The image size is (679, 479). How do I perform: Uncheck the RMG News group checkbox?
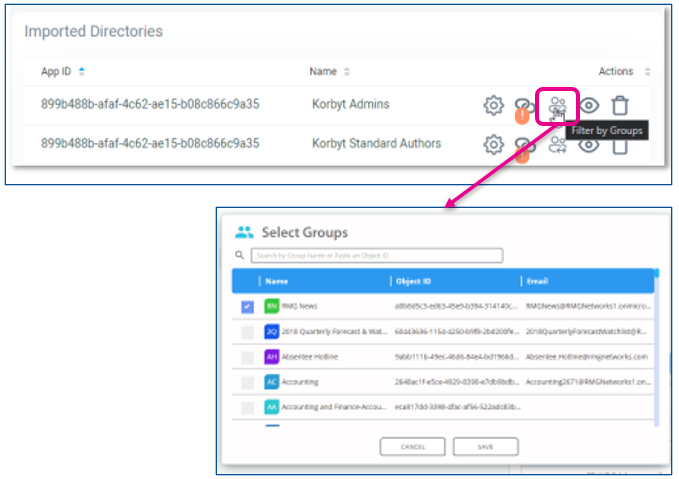click(246, 306)
